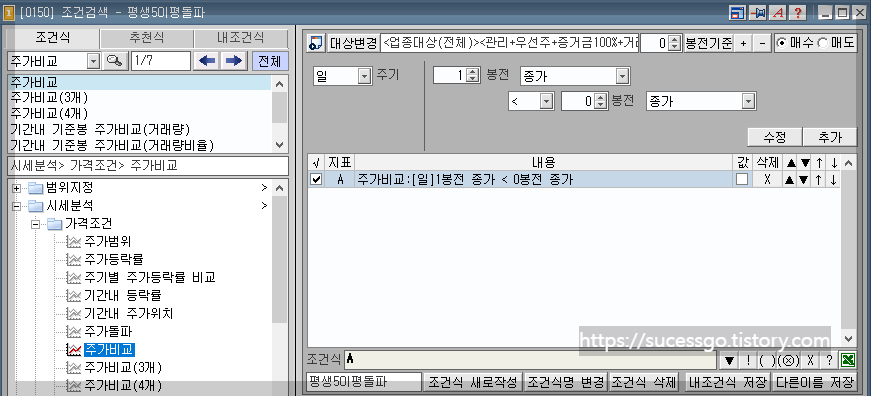This screenshot has height=396, width=871.
Task: Click the (⊗) remove parentheses button
Action: pos(789,360)
